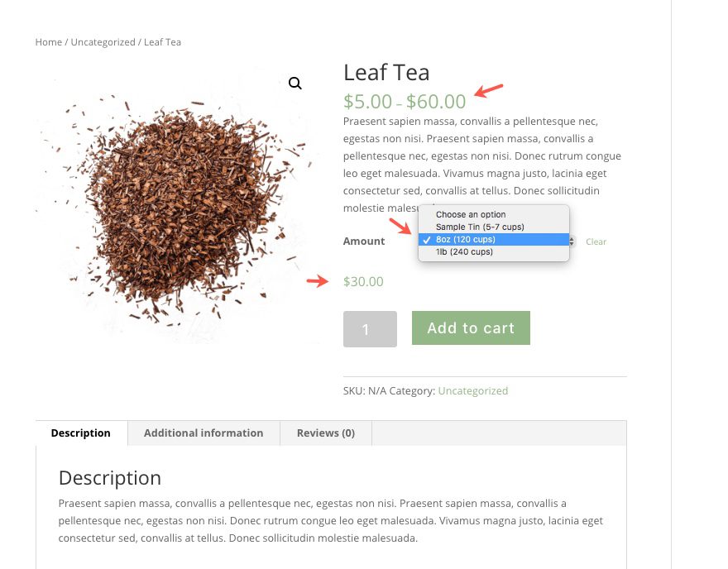Switch to the Description tab
728x569 pixels.
coord(81,433)
